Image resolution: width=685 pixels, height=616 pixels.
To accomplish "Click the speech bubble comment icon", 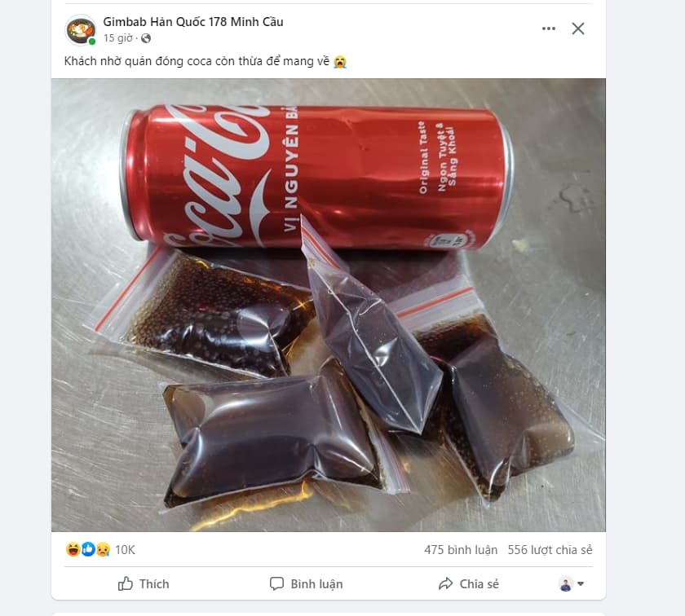I will [x=277, y=583].
